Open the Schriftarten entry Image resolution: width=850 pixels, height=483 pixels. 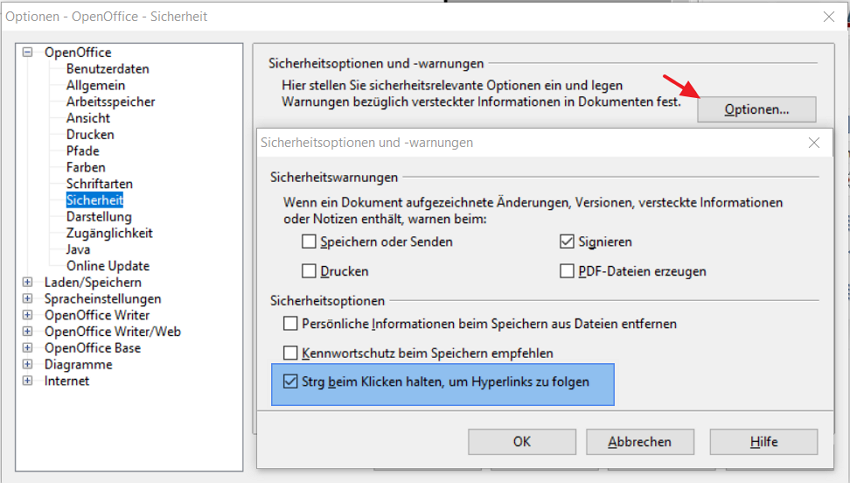click(x=99, y=184)
